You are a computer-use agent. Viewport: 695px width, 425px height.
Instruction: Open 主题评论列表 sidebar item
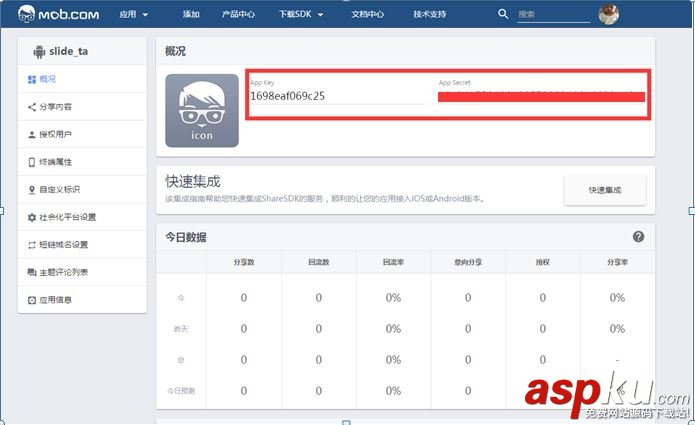[x=82, y=272]
